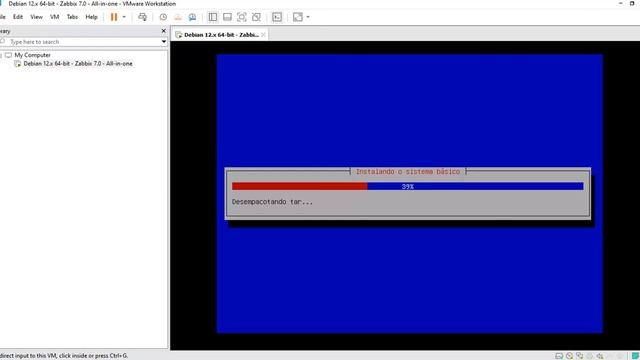Screen dimensions: 640x360
Task: Open stretch guest dropdown arrow
Action: 308,17
